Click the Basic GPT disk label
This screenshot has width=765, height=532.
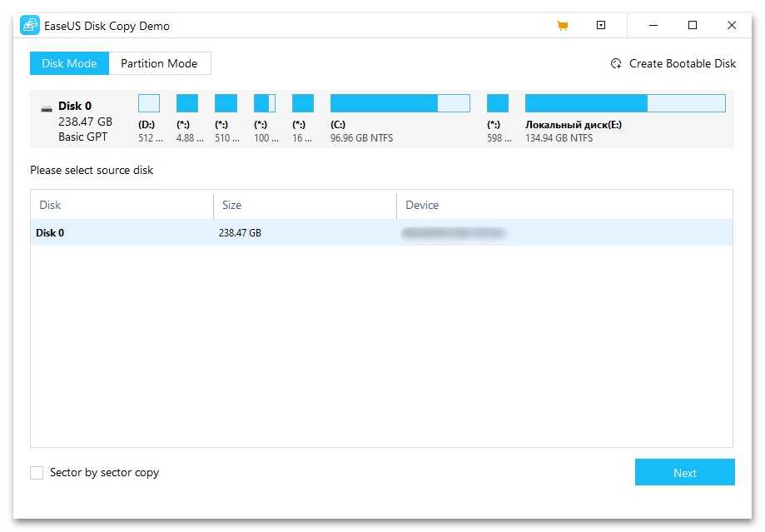(x=82, y=137)
